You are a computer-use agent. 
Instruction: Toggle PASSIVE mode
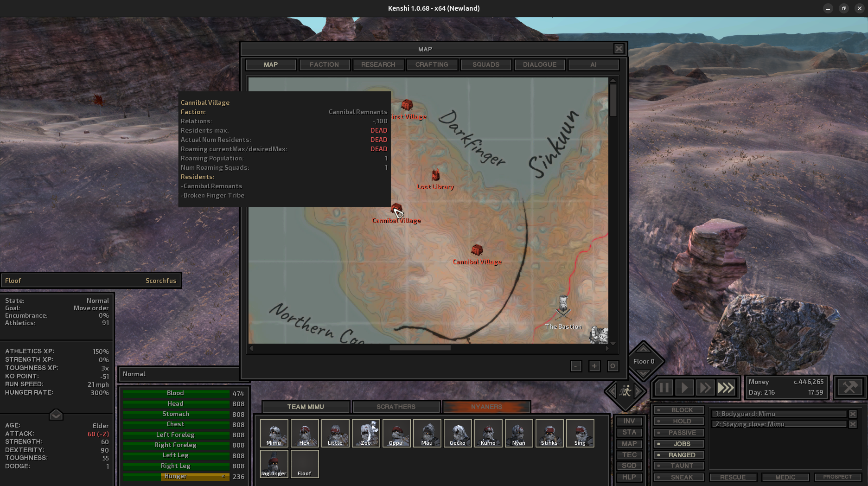[x=679, y=433]
